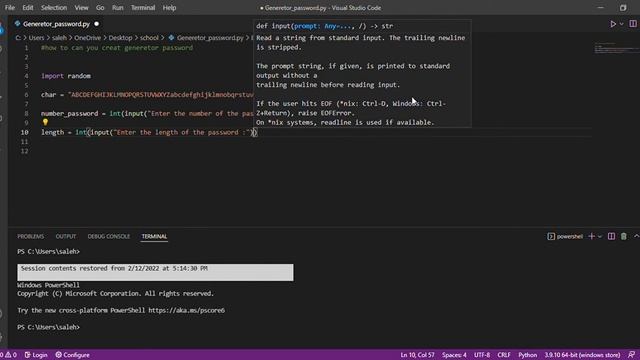Click the Desktop breadcrumb segment
640x360 pixels.
coord(120,38)
